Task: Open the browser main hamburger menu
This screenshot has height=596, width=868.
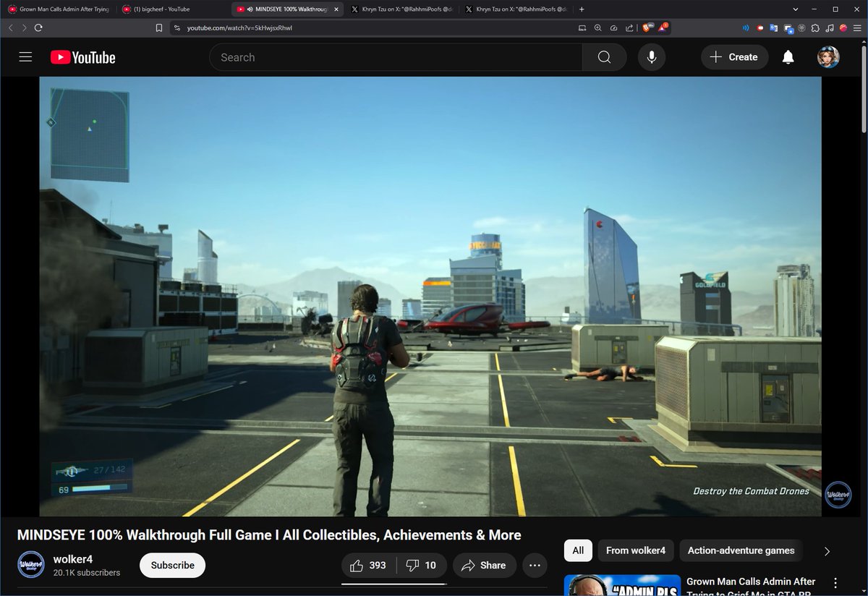Action: 857,27
